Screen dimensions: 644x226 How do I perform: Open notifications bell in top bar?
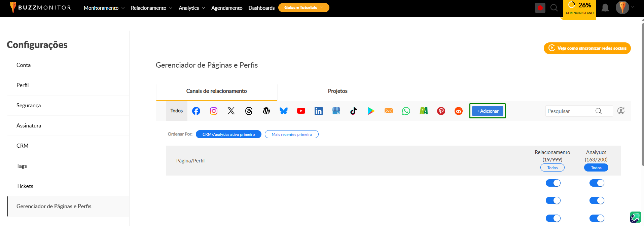click(605, 8)
